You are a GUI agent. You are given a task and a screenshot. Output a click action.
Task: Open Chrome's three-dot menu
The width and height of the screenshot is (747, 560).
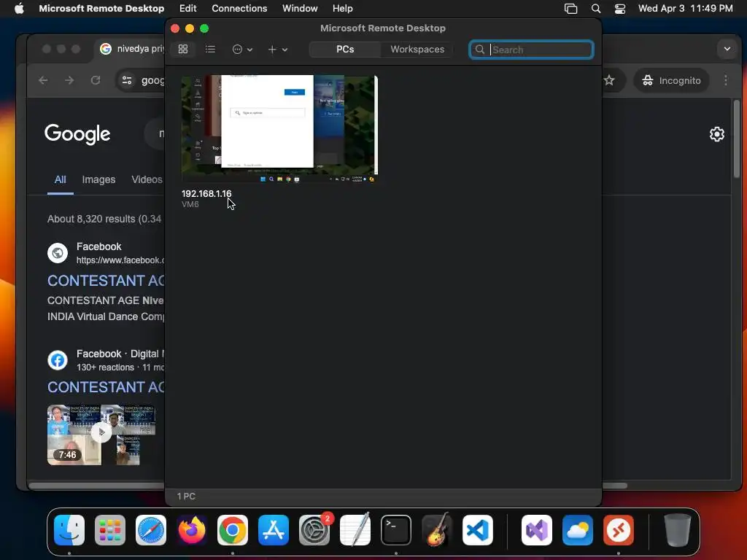[726, 80]
